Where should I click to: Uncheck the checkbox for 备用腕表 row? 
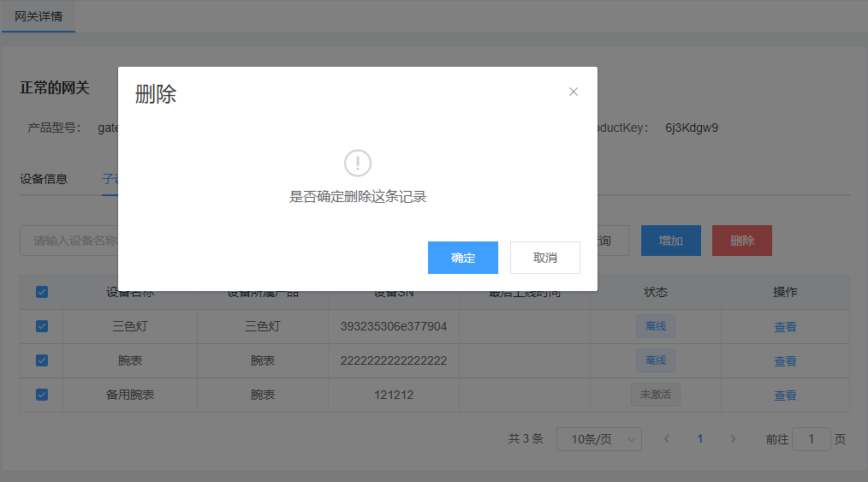tap(42, 395)
